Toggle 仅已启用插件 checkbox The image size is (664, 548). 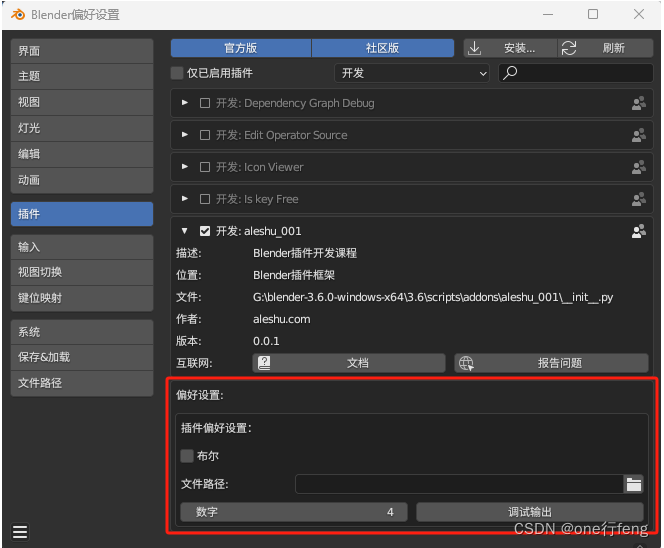[x=177, y=73]
